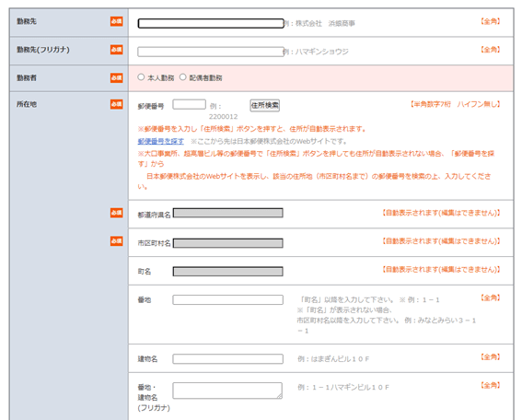Click the 必須 badge next to 勤務先(フリガナ)

117,50
